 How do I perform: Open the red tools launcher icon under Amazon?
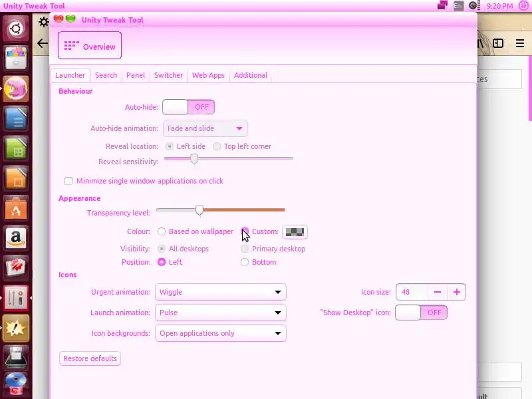point(15,268)
